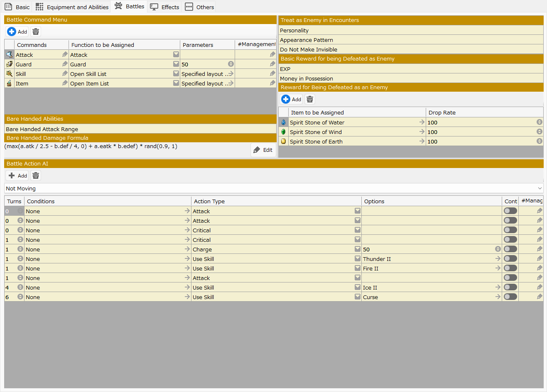Open function dropdown for Guard command

pyautogui.click(x=176, y=64)
